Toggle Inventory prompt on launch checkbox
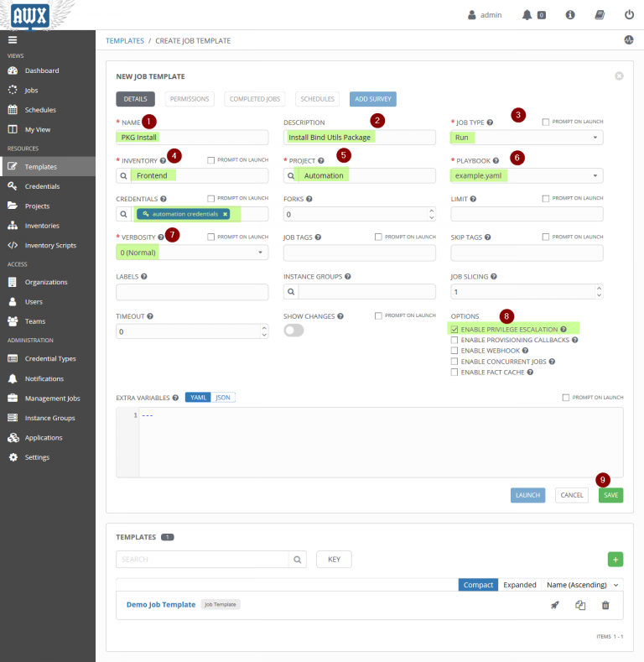This screenshot has height=662, width=644. click(211, 160)
